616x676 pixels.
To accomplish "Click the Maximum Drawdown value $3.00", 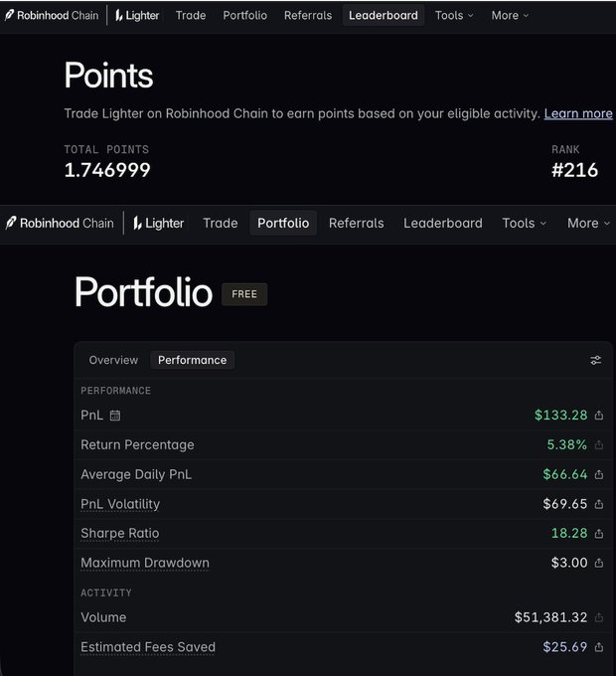I will pos(569,563).
